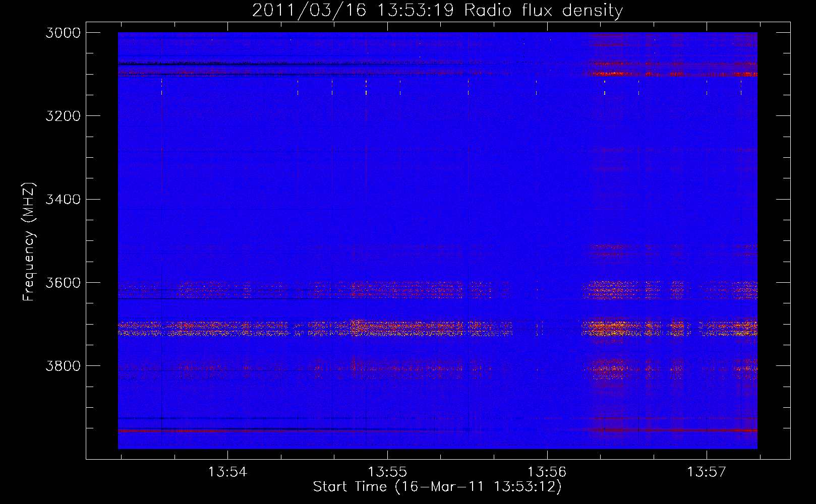Click the plot title 'Radio flux density'

tap(544, 11)
